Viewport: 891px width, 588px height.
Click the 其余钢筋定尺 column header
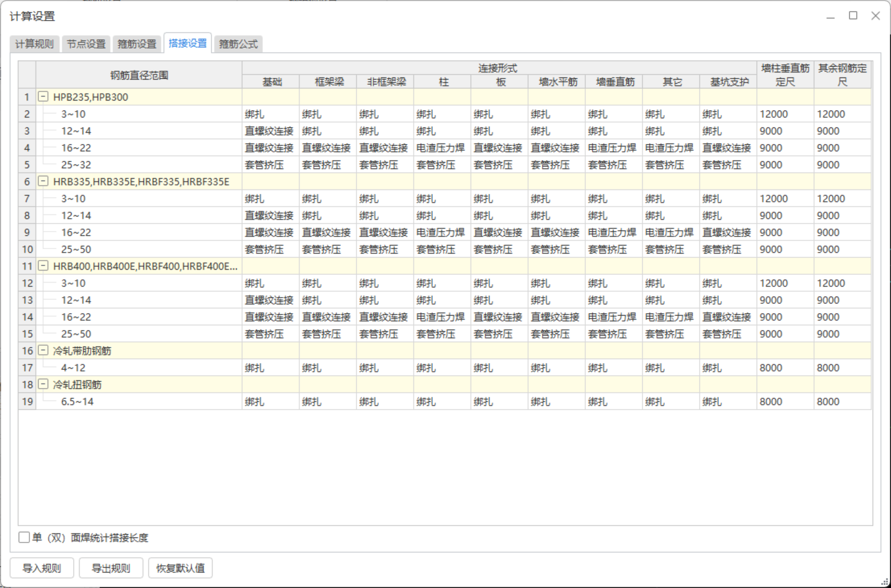[x=843, y=75]
